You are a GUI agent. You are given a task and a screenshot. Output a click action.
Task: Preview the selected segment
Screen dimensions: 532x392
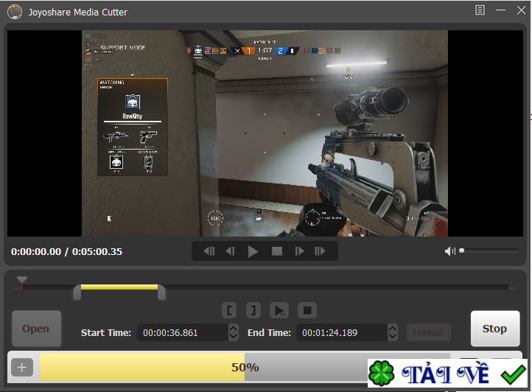point(279,310)
